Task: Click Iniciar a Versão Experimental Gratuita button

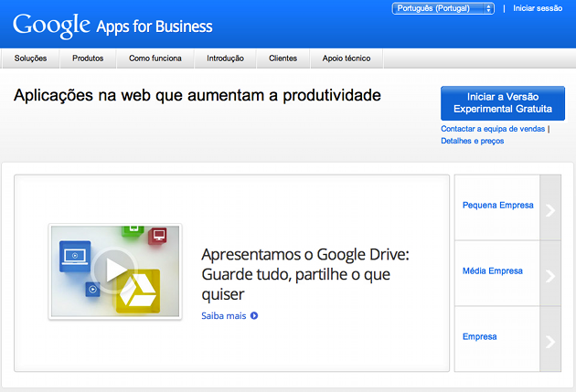Action: coord(503,103)
